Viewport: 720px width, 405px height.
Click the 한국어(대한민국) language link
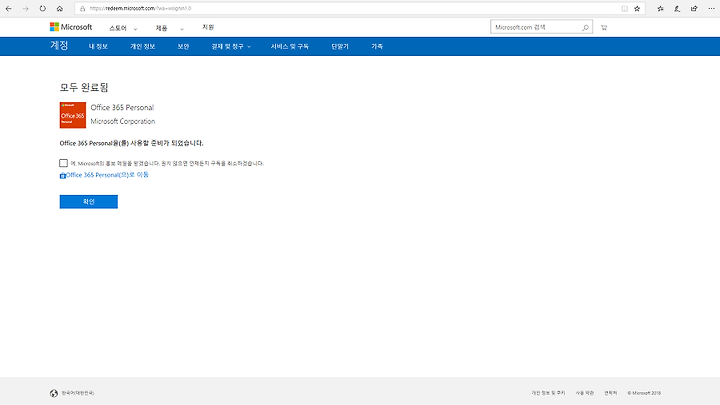78,393
